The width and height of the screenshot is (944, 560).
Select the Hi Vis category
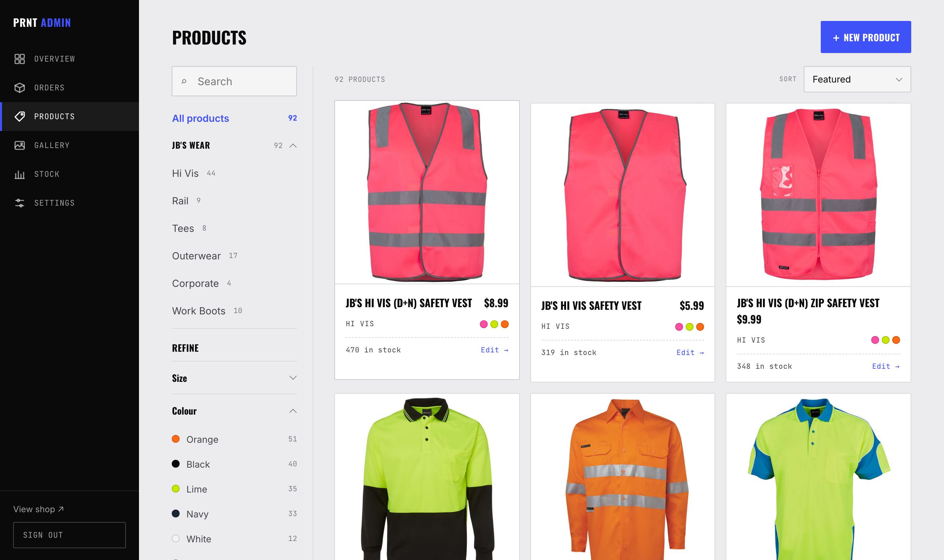194,174
